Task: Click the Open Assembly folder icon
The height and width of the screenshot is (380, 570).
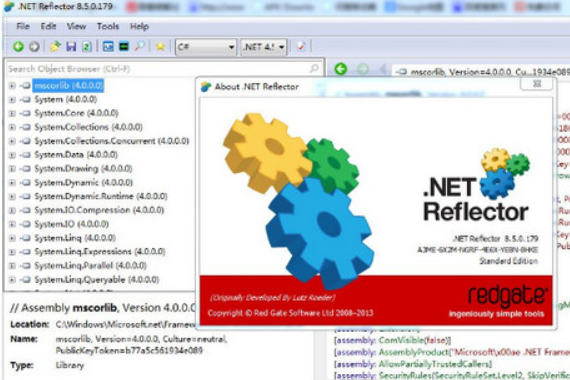Action: click(x=55, y=47)
